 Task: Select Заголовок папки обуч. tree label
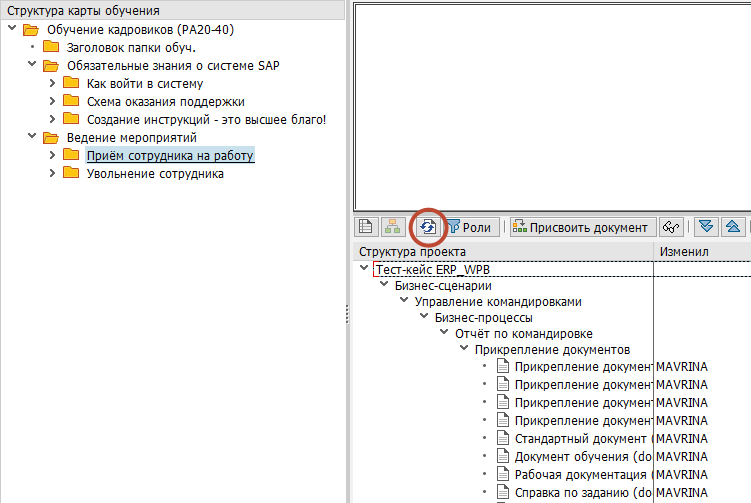(x=131, y=47)
